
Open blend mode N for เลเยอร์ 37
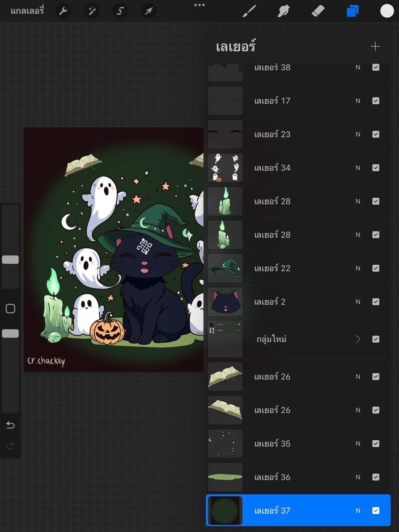point(358,511)
